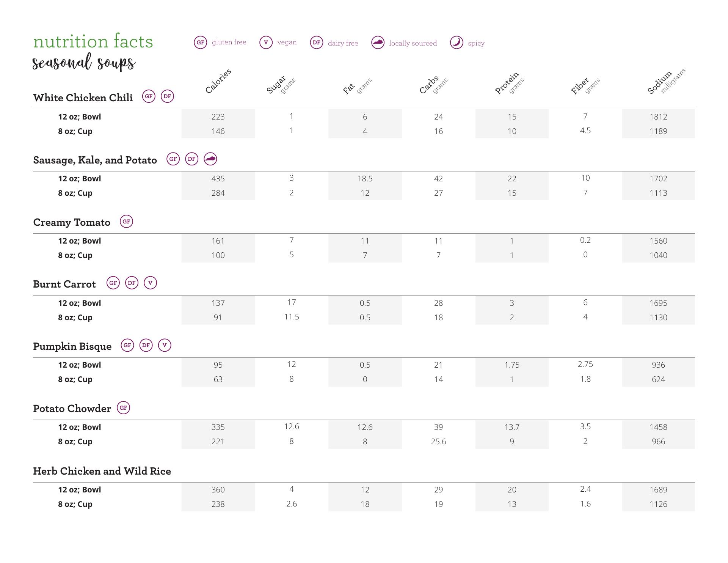Click the locally sourced icon beside Sausage, Kale, and Potato
This screenshot has width=728, height=563.
[210, 159]
